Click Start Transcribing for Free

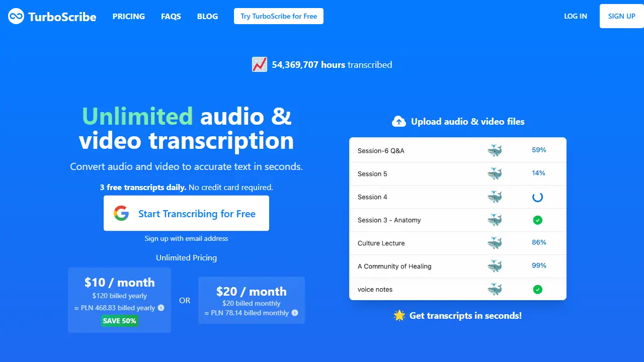[x=186, y=213]
